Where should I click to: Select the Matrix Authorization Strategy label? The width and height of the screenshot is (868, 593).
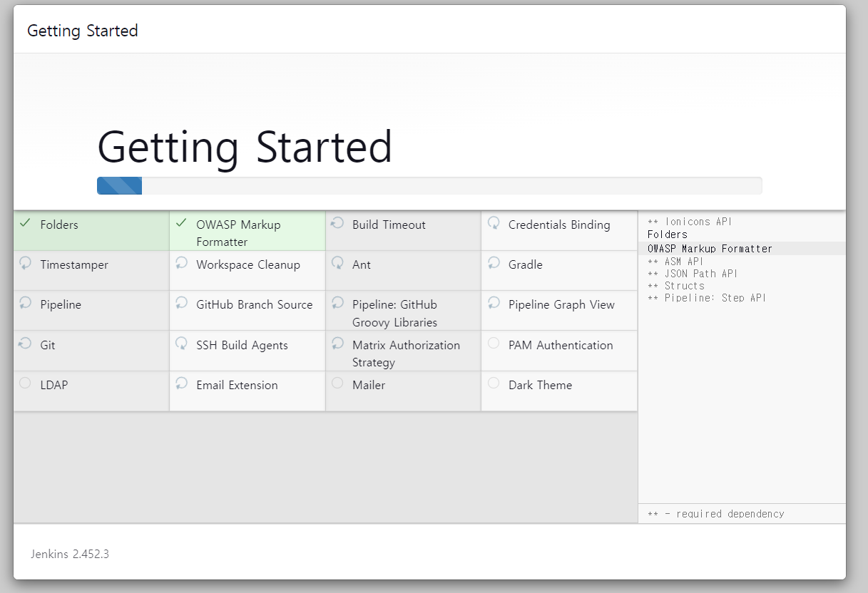pos(407,354)
